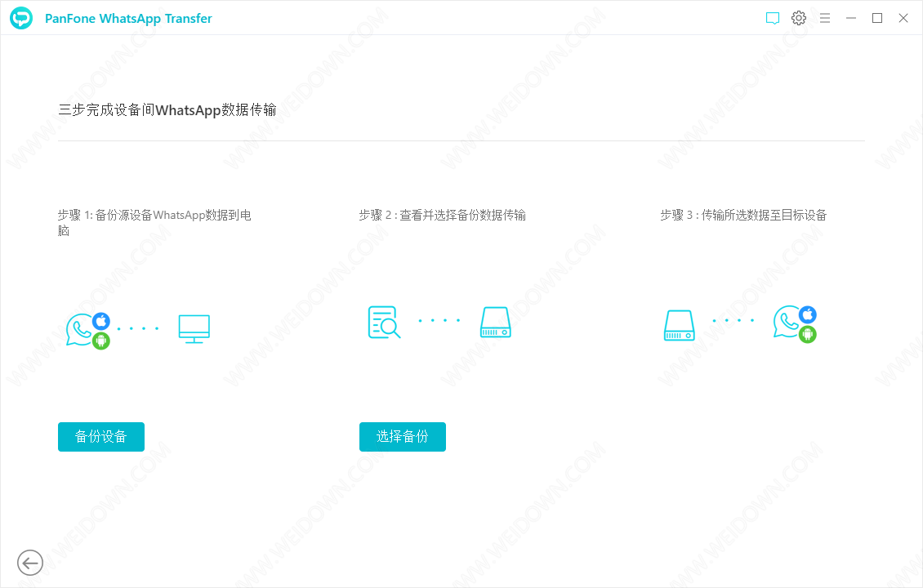Click the WhatsApp source device icon in step 1

point(87,330)
